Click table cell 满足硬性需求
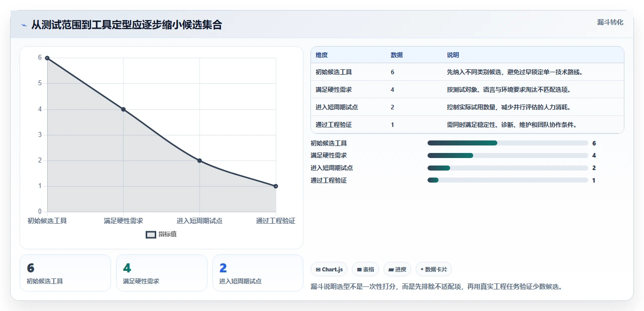The width and height of the screenshot is (644, 311). pyautogui.click(x=334, y=90)
